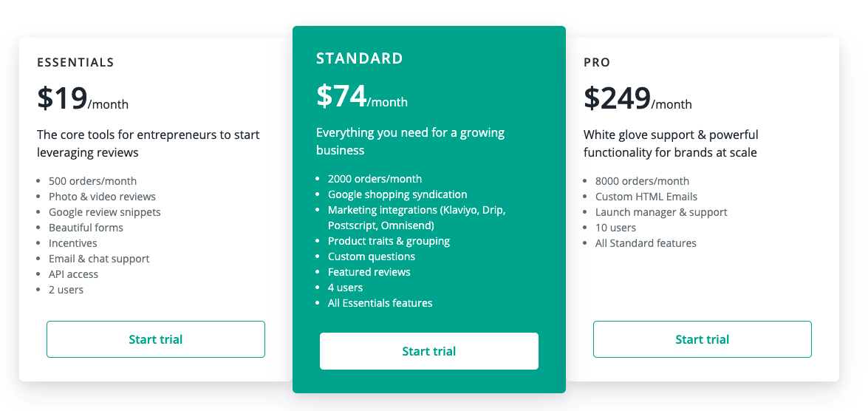
Task: Click 'API access' list item
Action: pyautogui.click(x=73, y=274)
